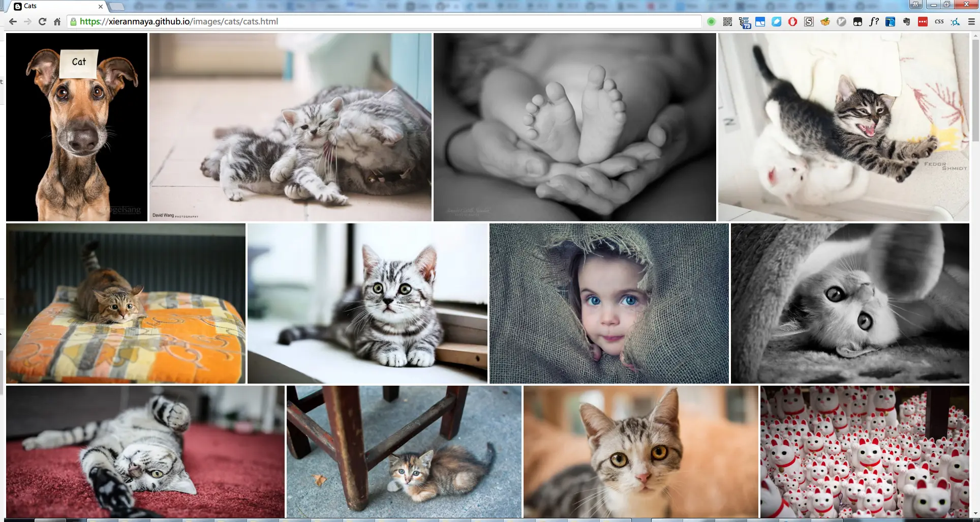
Task: Open the amber-eyed cat portrait photo
Action: click(641, 452)
